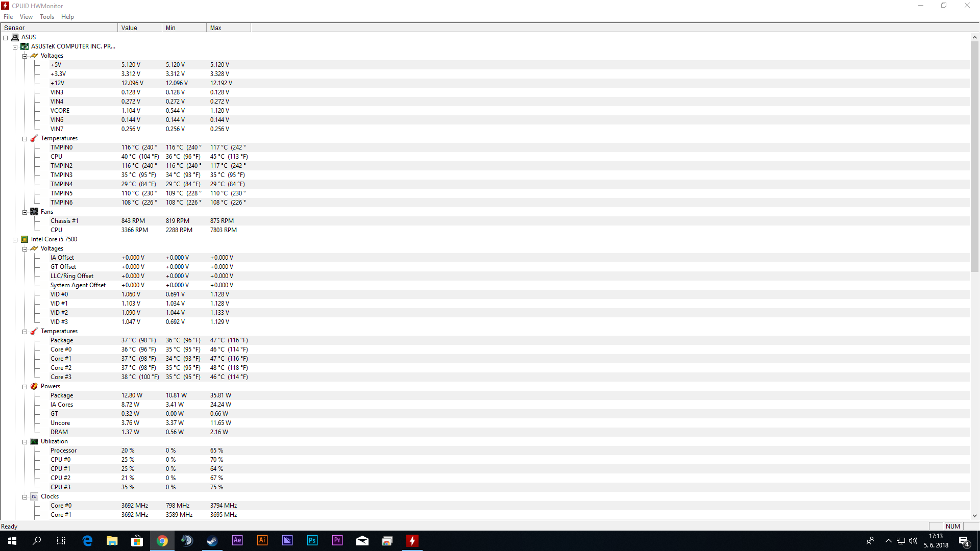Open the View menu
The height and width of the screenshot is (551, 980).
26,17
